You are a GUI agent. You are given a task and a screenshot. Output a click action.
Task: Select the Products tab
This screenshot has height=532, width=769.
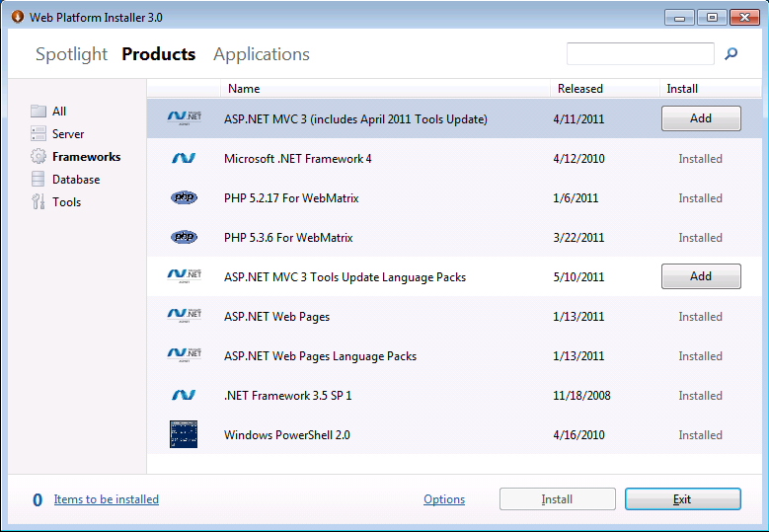[x=158, y=54]
